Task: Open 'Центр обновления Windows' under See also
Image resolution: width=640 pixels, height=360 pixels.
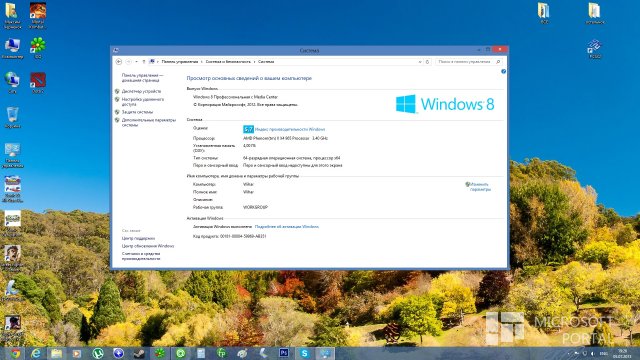Action: pos(148,246)
